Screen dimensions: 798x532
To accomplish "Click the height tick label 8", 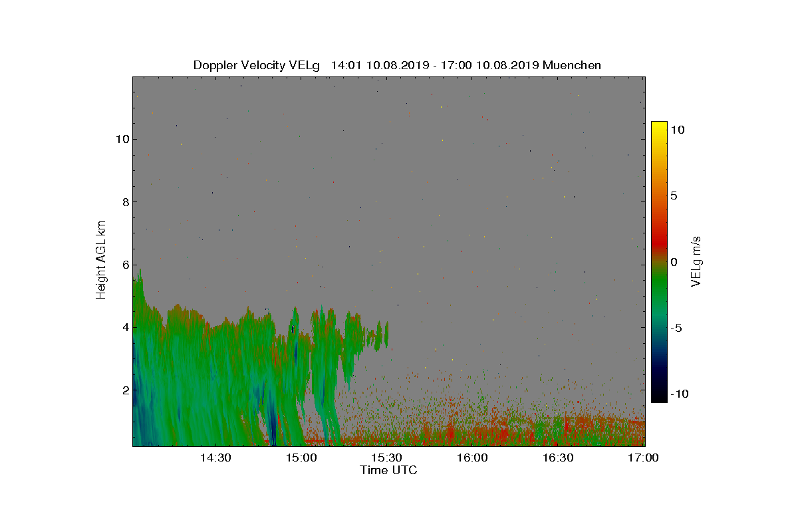I will pos(124,202).
